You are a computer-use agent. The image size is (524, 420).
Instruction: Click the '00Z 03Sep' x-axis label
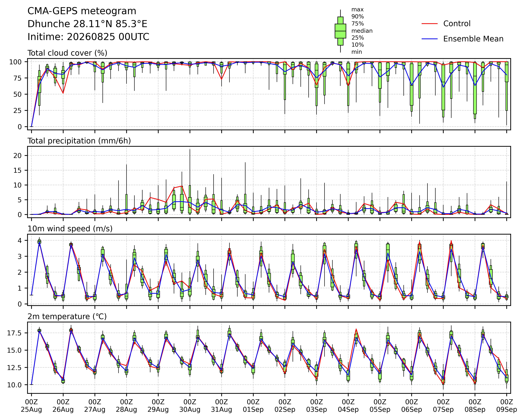(x=316, y=406)
